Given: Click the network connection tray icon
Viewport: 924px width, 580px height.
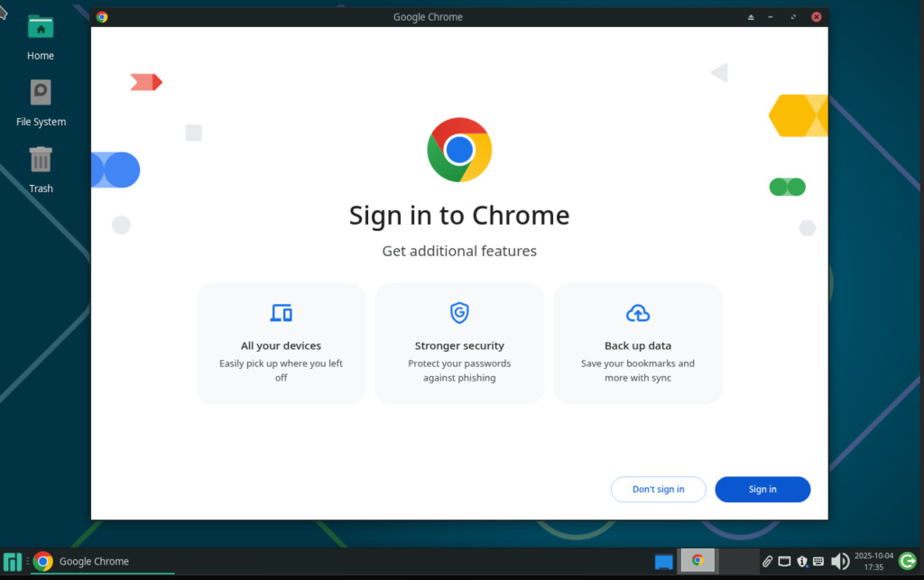Looking at the screenshot, I should click(x=785, y=562).
